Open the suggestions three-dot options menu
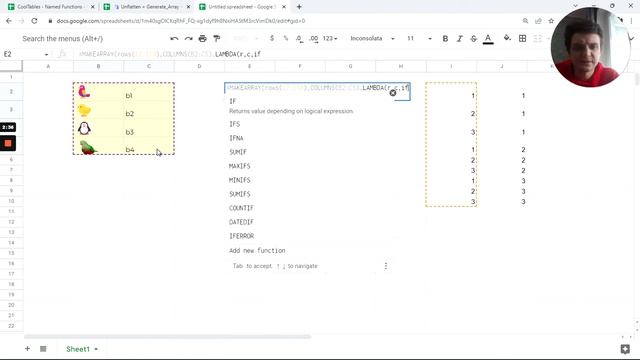 (x=386, y=266)
